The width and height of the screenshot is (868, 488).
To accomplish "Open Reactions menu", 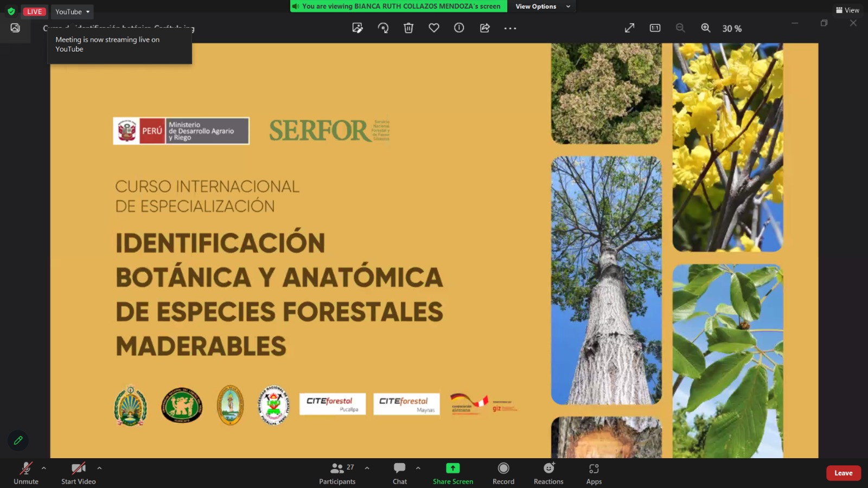I will coord(548,473).
